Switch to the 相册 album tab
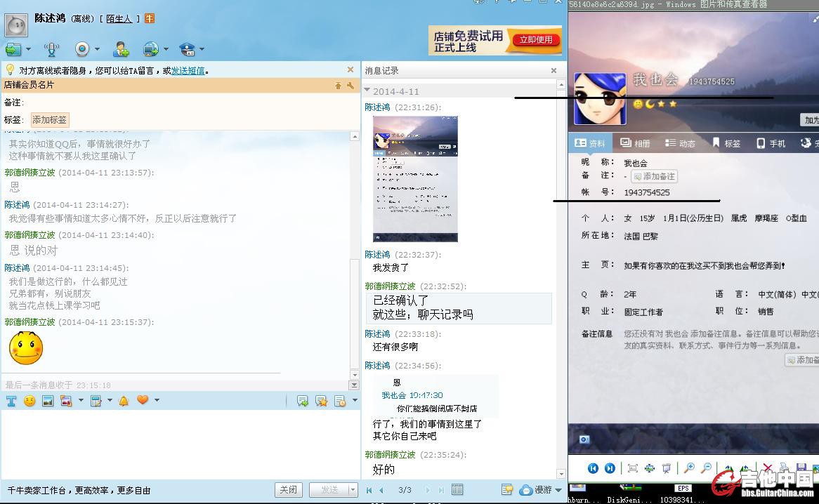This screenshot has height=504, width=819. (x=635, y=143)
